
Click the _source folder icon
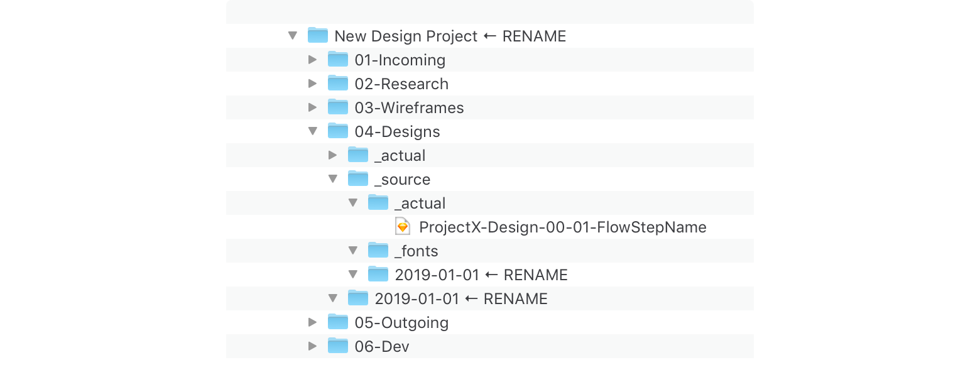coord(358,179)
